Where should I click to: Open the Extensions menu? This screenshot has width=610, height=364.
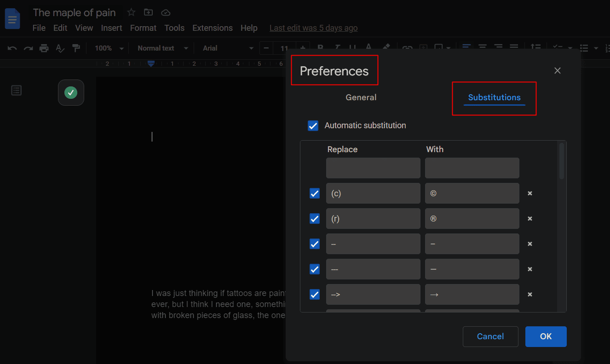[213, 28]
